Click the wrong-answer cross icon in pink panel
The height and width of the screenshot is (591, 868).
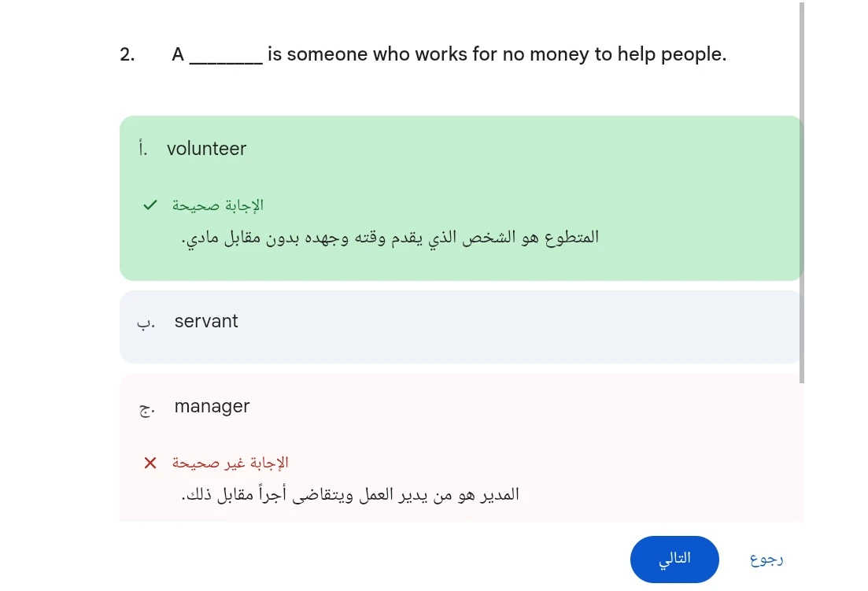[x=150, y=463]
